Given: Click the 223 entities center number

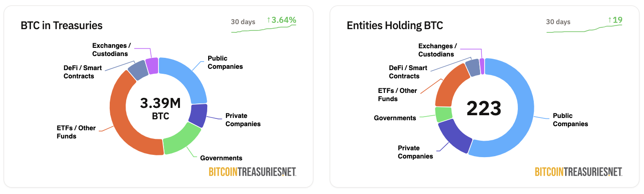Looking at the screenshot, I should click(x=484, y=108).
